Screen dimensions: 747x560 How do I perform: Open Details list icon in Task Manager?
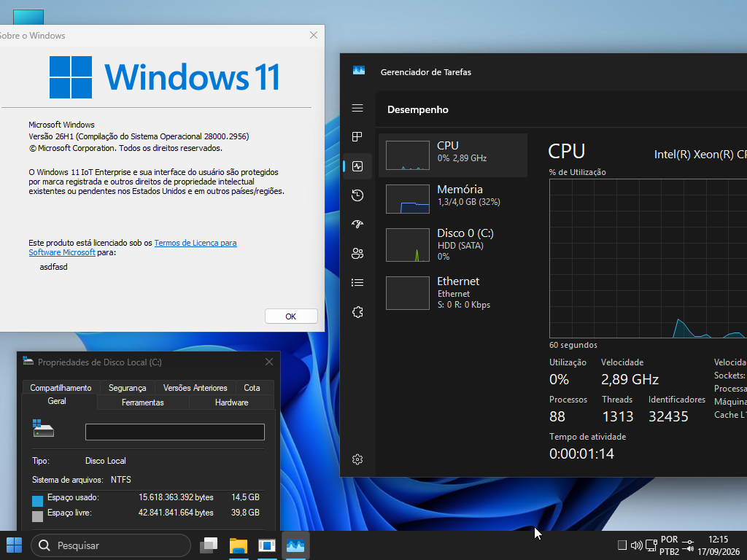click(357, 283)
